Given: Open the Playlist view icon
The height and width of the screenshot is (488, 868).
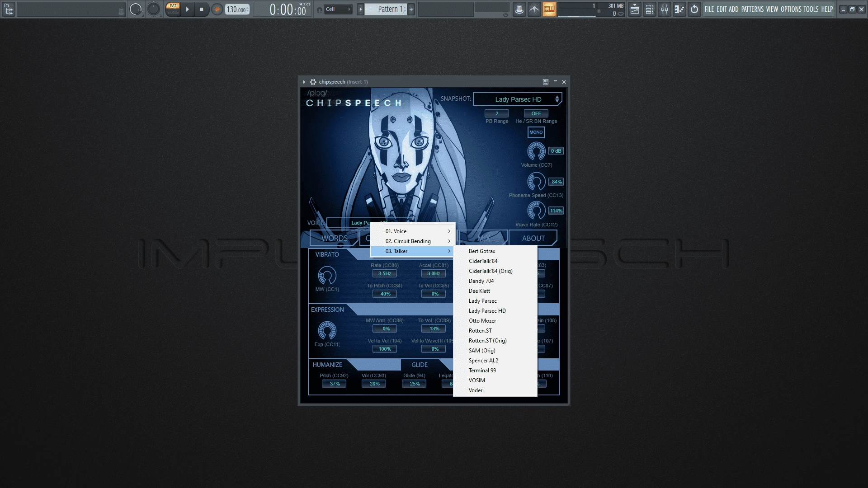Looking at the screenshot, I should [635, 9].
